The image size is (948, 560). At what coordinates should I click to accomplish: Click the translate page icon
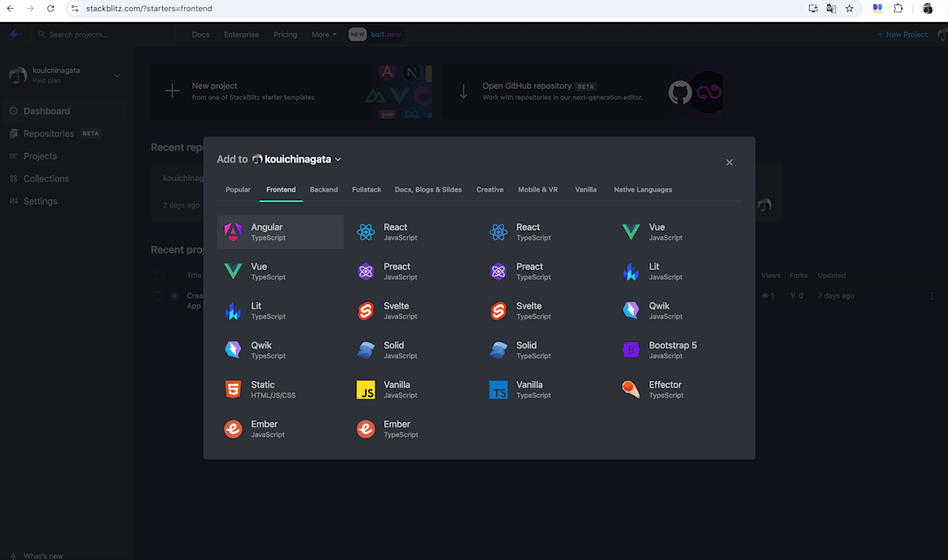831,9
